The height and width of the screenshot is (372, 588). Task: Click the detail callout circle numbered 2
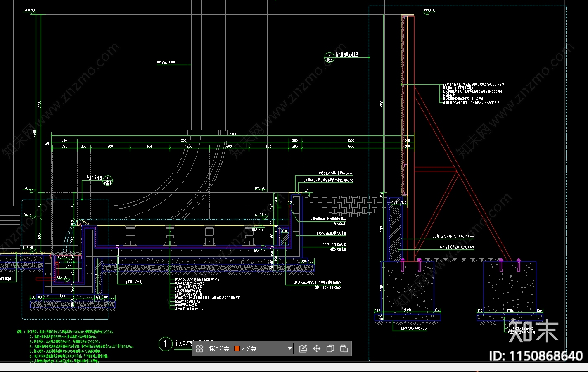107,181
